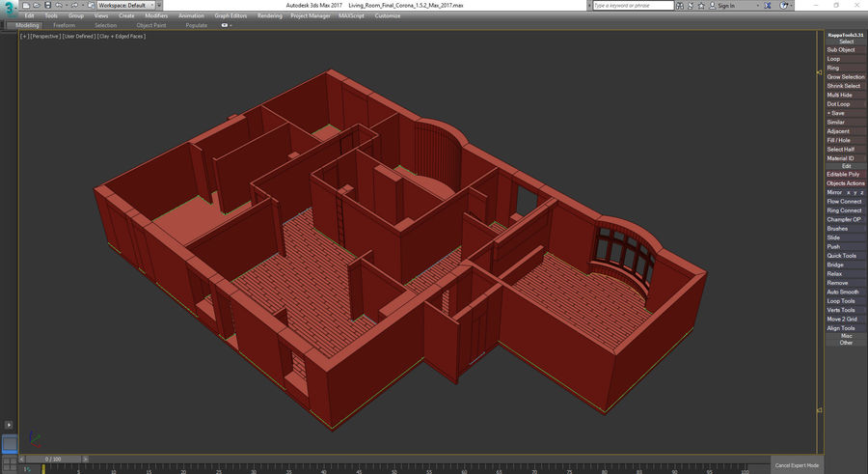The width and height of the screenshot is (868, 474).
Task: Click the Favorites star icon
Action: pos(701,6)
